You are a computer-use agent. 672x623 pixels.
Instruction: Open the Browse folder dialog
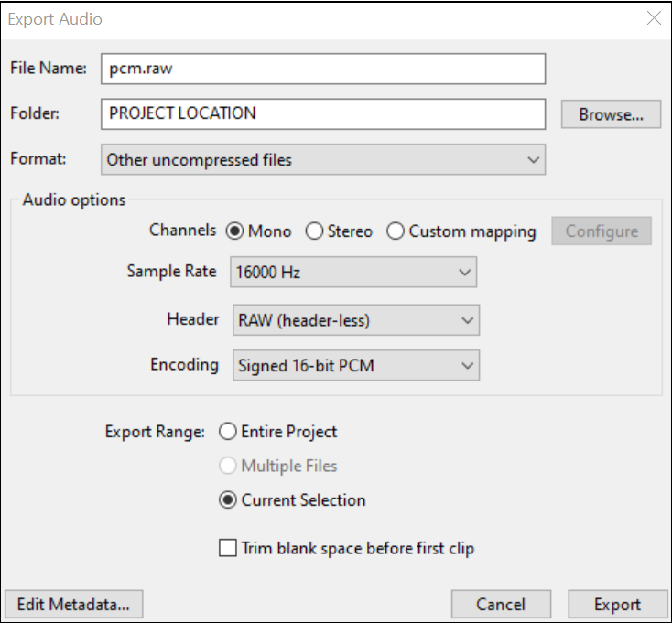612,114
